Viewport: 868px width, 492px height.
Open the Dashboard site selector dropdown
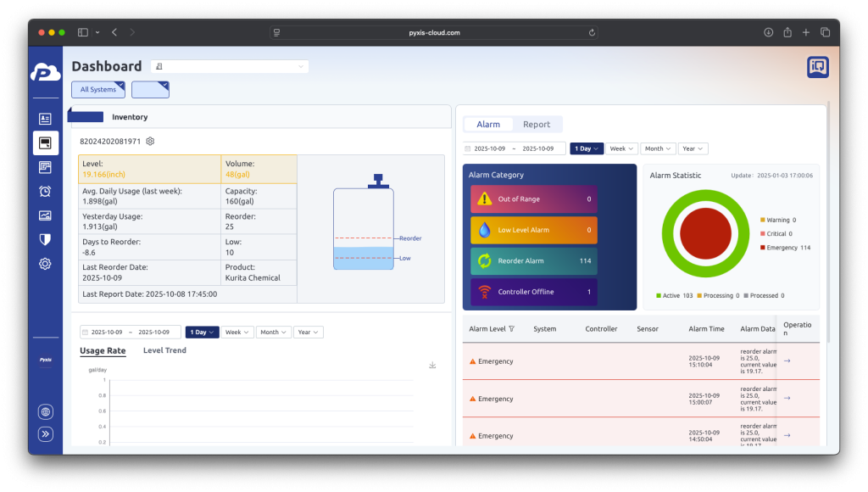[x=229, y=66]
